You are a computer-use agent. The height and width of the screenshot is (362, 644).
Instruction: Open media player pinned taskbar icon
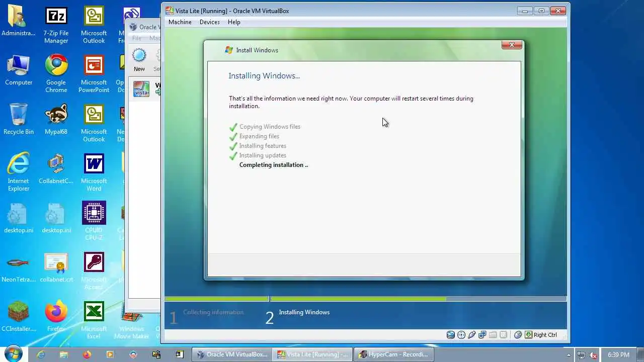(110, 354)
